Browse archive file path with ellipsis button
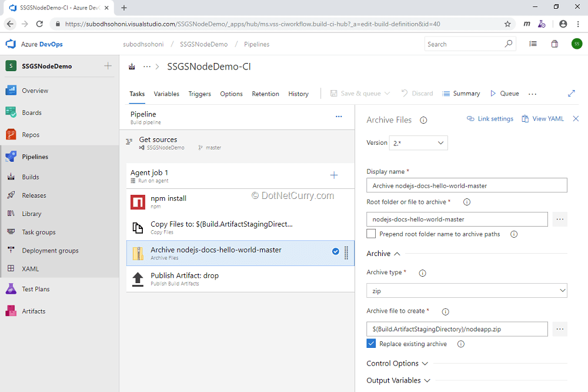 click(x=560, y=329)
